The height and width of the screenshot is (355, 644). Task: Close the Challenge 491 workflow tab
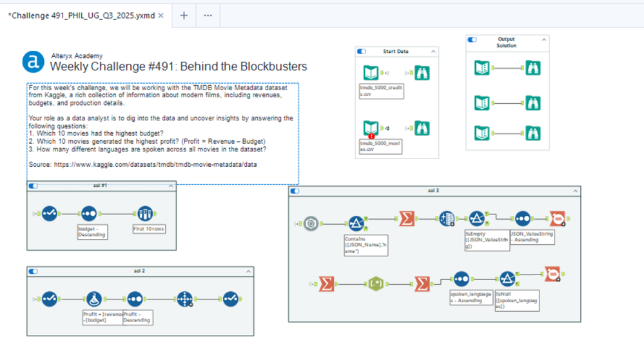(x=161, y=15)
